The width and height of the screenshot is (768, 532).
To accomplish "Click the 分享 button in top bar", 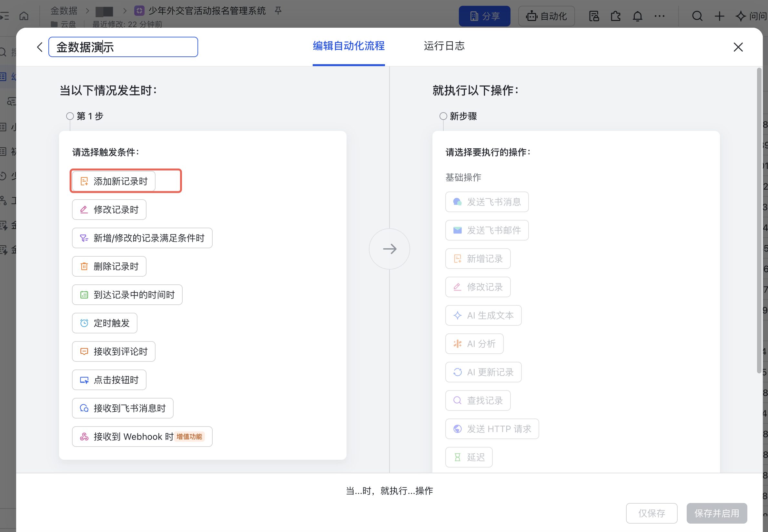I will click(484, 16).
